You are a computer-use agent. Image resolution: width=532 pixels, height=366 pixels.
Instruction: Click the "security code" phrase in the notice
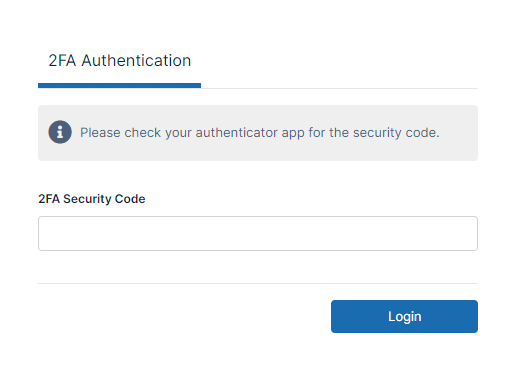coord(396,133)
